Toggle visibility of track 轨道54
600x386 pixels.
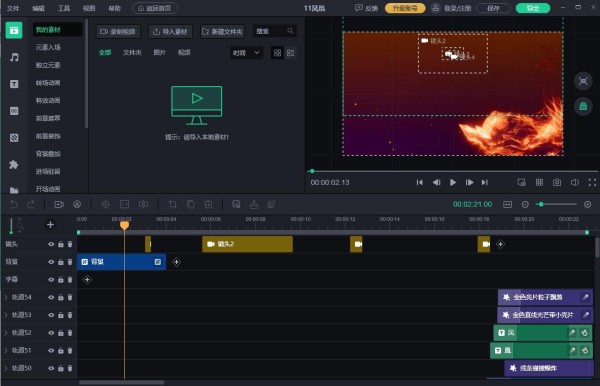pyautogui.click(x=51, y=297)
